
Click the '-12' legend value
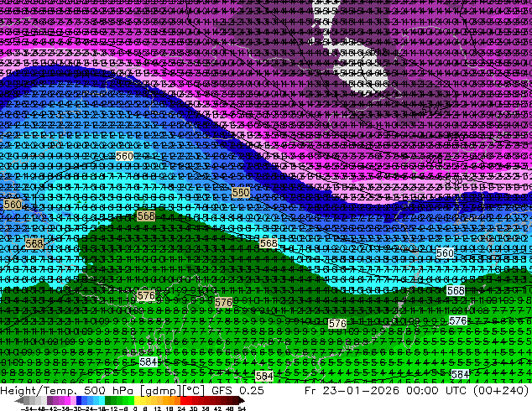113,409
